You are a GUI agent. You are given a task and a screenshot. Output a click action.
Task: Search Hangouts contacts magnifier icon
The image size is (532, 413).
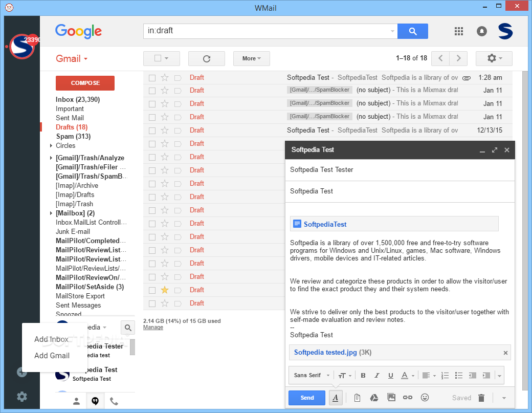[128, 328]
